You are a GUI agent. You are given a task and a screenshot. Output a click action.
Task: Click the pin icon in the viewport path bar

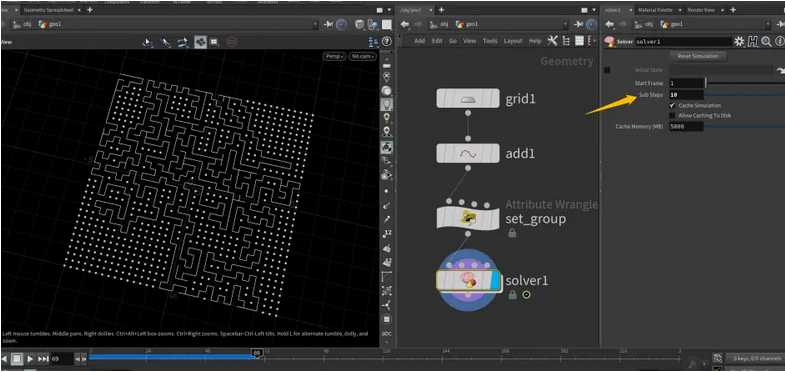click(x=329, y=24)
